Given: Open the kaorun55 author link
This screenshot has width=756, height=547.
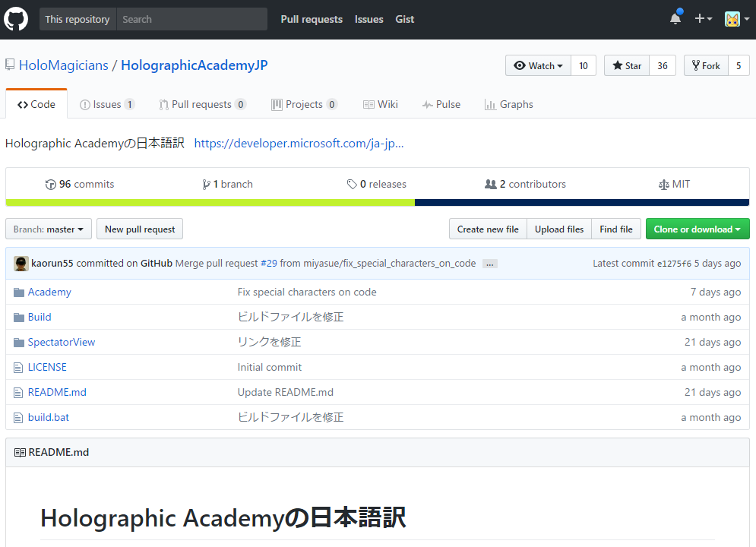Looking at the screenshot, I should (52, 263).
